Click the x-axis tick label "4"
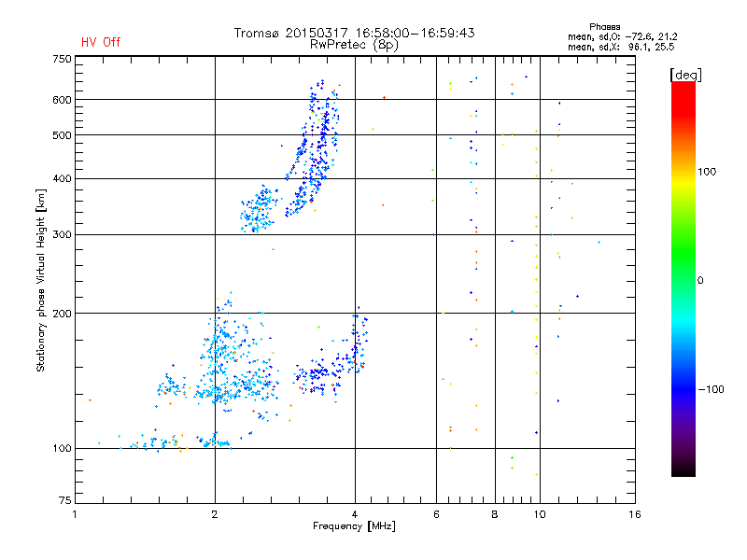The height and width of the screenshot is (560, 747). point(355,514)
